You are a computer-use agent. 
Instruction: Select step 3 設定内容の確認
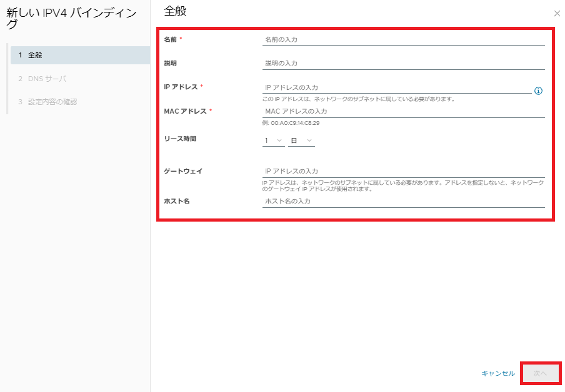tap(47, 102)
